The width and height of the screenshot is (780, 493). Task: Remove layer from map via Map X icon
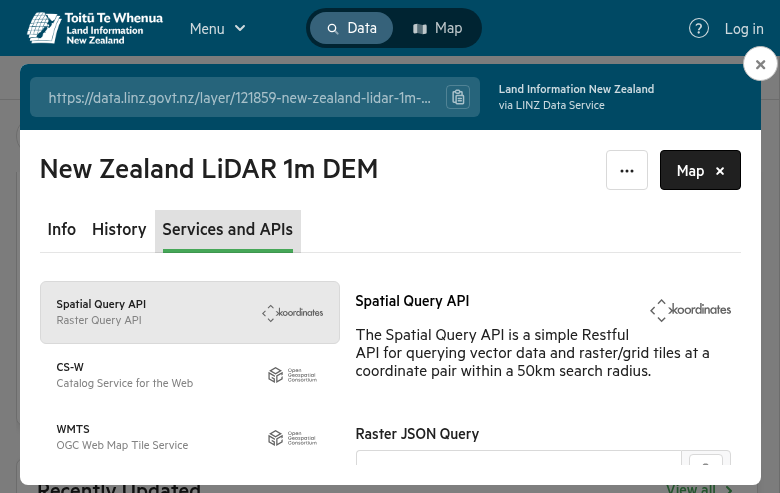[720, 171]
